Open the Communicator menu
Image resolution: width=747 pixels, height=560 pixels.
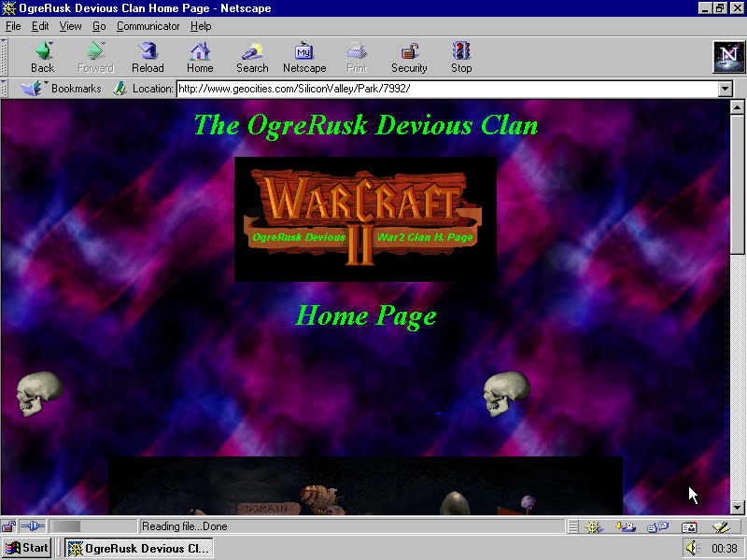point(148,26)
